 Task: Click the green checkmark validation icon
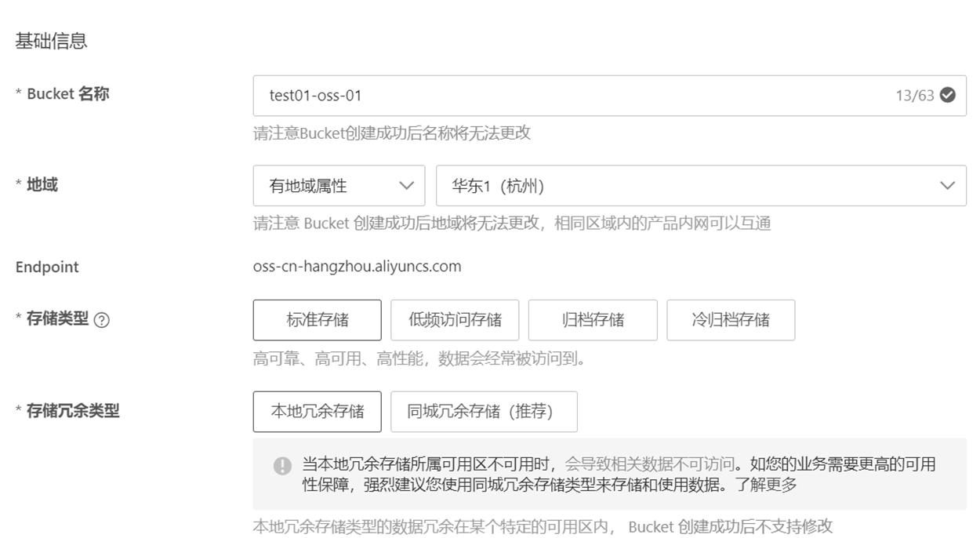coord(948,96)
